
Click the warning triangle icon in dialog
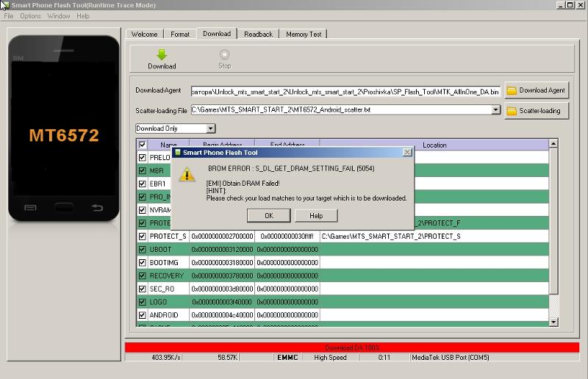click(x=187, y=175)
